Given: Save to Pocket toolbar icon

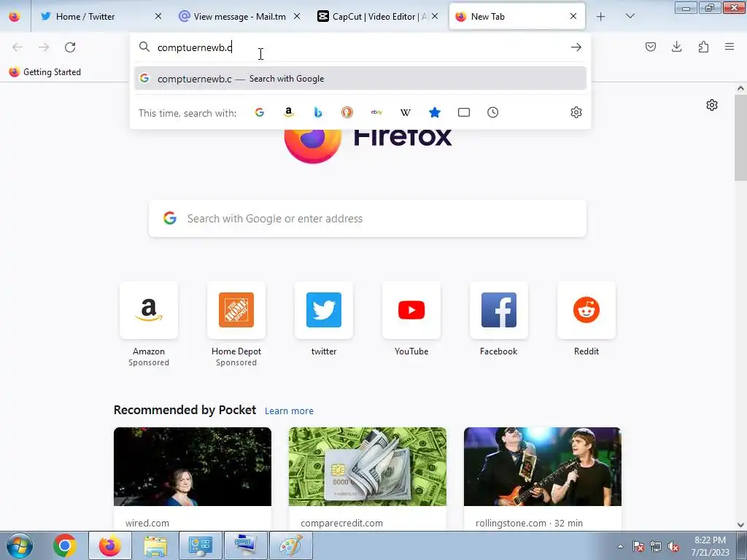Looking at the screenshot, I should point(650,47).
